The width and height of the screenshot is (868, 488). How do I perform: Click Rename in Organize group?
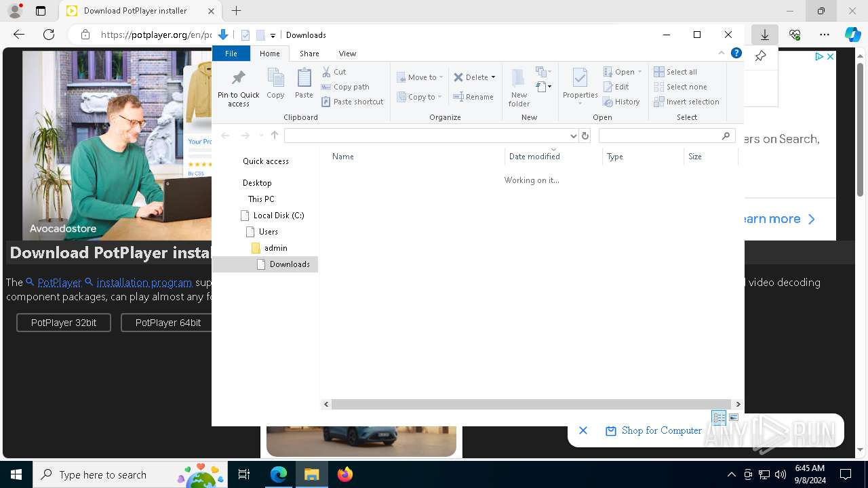(x=473, y=97)
